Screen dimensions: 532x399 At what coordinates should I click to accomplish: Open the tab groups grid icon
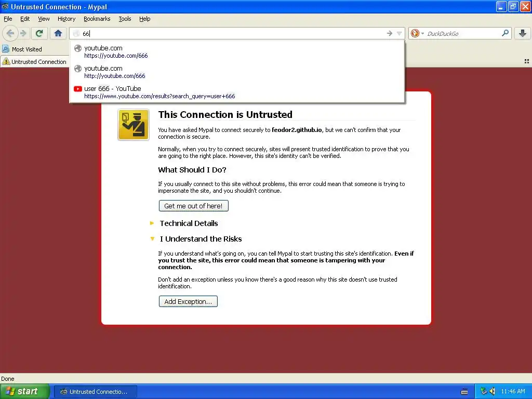click(x=527, y=61)
